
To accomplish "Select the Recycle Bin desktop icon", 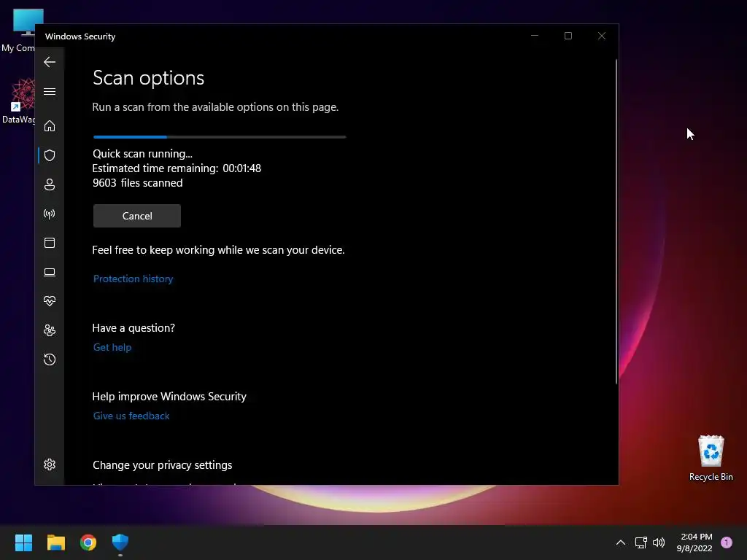I will pyautogui.click(x=711, y=458).
